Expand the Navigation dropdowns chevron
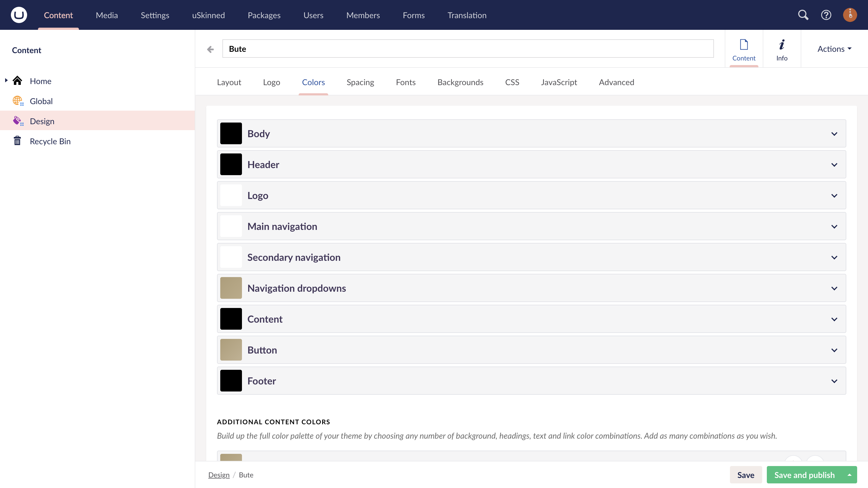Image resolution: width=868 pixels, height=488 pixels. (x=834, y=288)
